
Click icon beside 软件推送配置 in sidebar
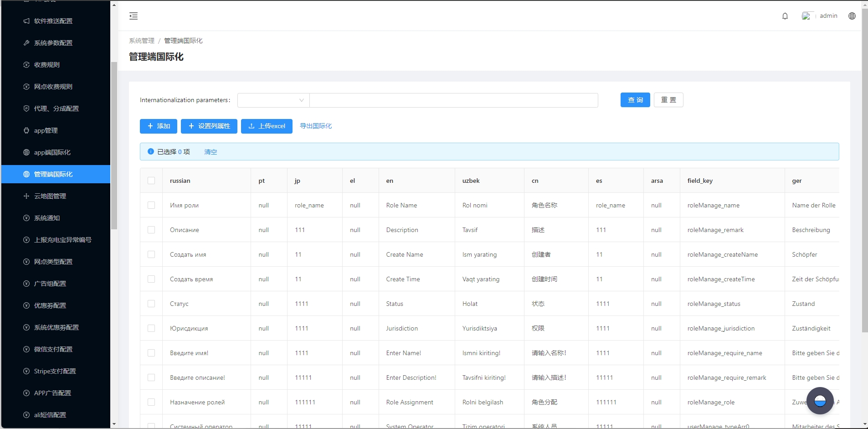26,21
